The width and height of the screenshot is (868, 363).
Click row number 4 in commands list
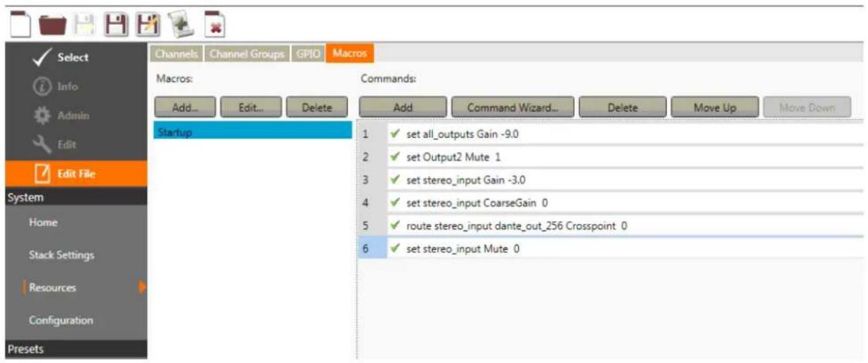[373, 203]
